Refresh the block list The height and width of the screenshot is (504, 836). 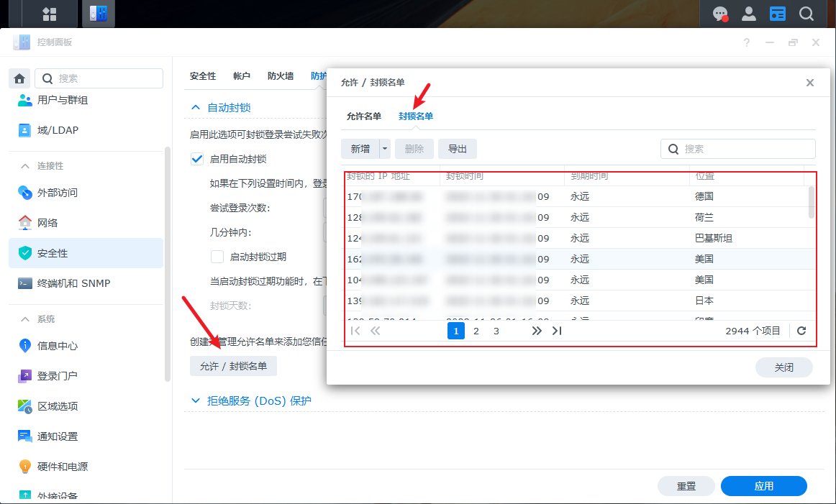point(801,331)
